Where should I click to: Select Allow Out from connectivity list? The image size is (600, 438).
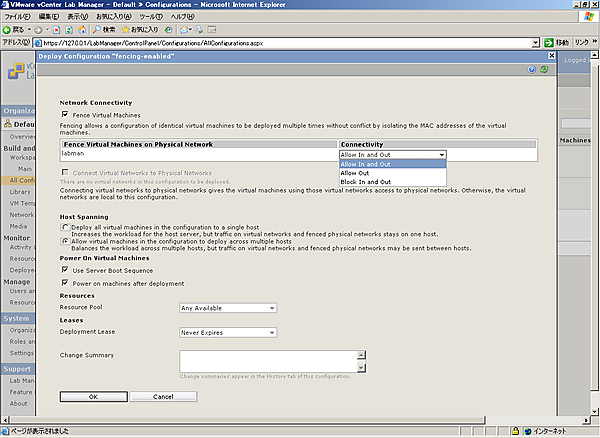pos(356,173)
